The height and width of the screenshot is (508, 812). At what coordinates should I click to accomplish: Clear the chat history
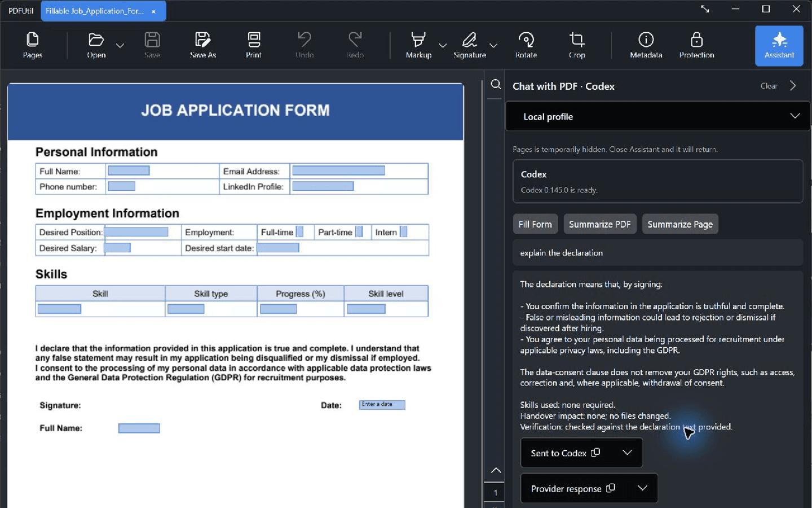(769, 86)
